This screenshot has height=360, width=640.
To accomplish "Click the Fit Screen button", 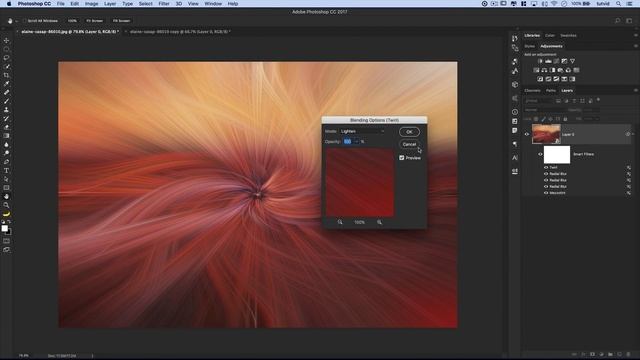I will pyautogui.click(x=95, y=20).
